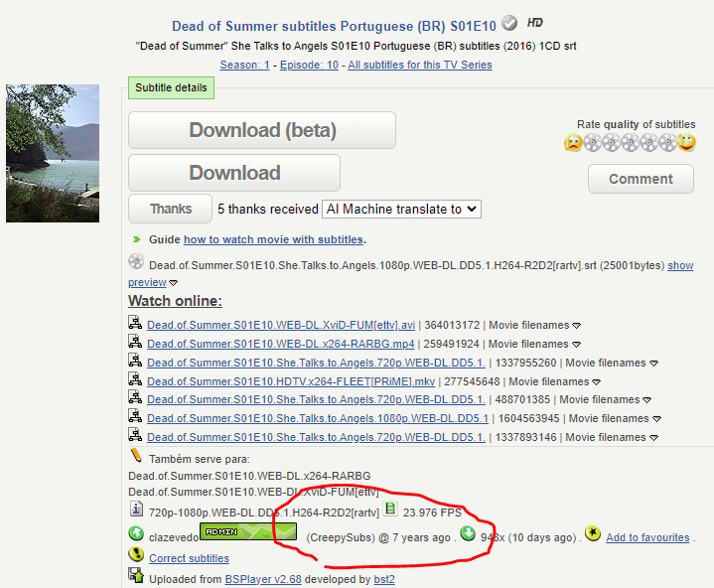Select the Subtitle details tab
Screen dimensions: 714x588
(x=171, y=88)
